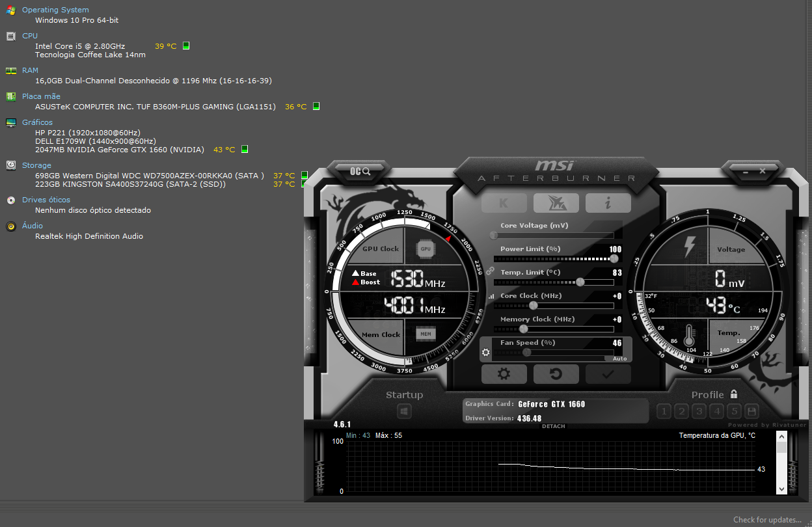Click the fan speed gear icon
Image resolution: width=812 pixels, height=527 pixels.
point(485,353)
